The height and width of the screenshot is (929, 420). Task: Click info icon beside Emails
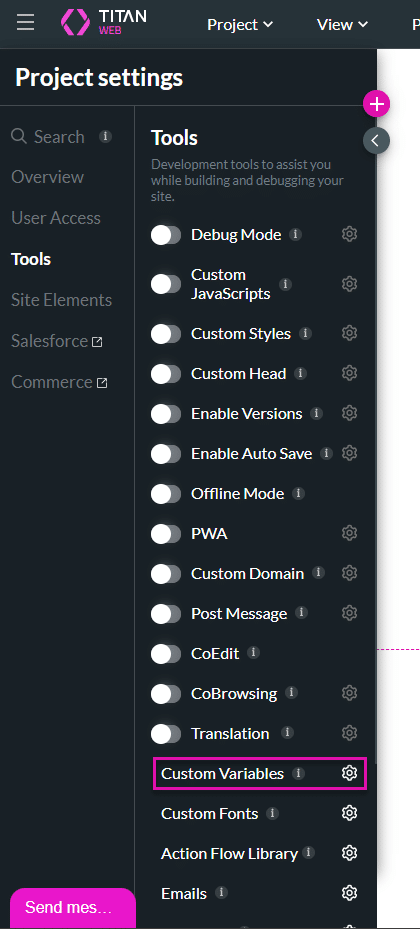(222, 892)
